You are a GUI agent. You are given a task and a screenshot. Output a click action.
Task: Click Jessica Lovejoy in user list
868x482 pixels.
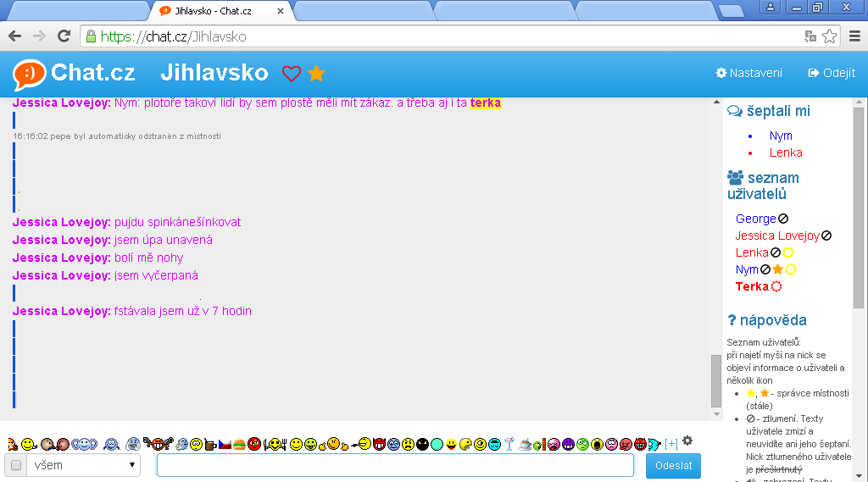tap(777, 235)
